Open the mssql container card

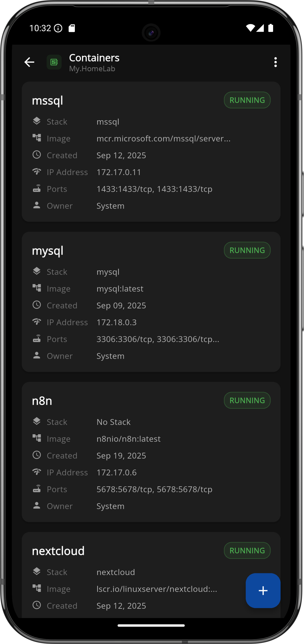click(47, 101)
